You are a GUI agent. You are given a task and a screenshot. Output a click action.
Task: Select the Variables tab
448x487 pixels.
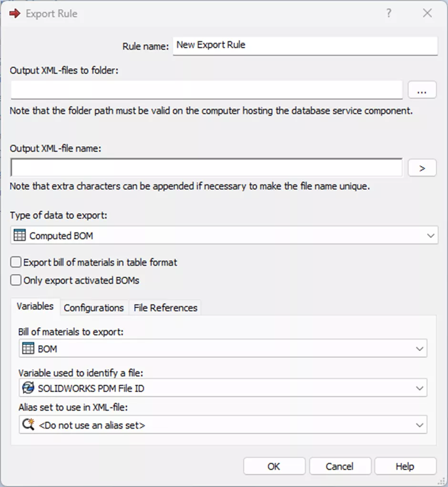[x=34, y=307]
